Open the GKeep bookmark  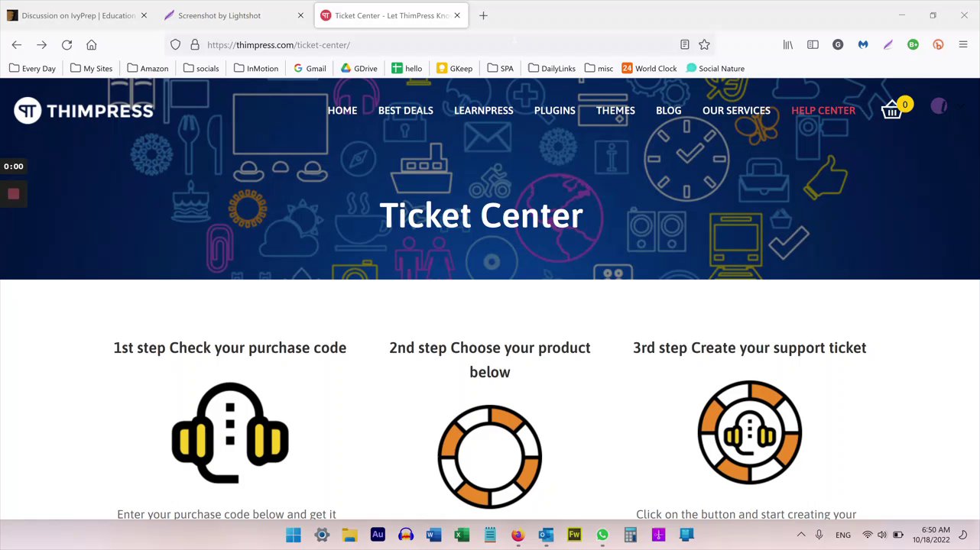point(455,69)
